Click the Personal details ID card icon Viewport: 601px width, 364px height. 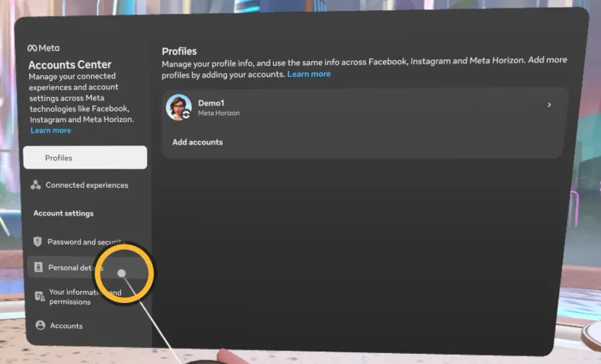(x=38, y=267)
